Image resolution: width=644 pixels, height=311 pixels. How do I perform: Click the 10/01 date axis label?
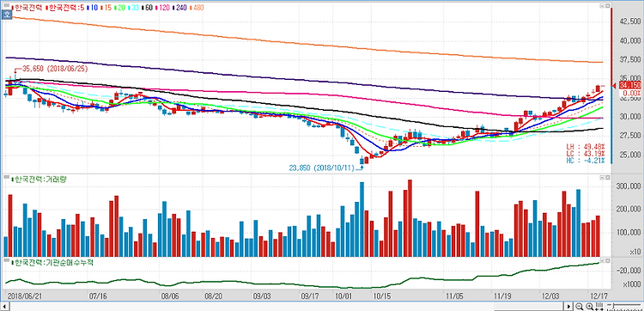(343, 296)
